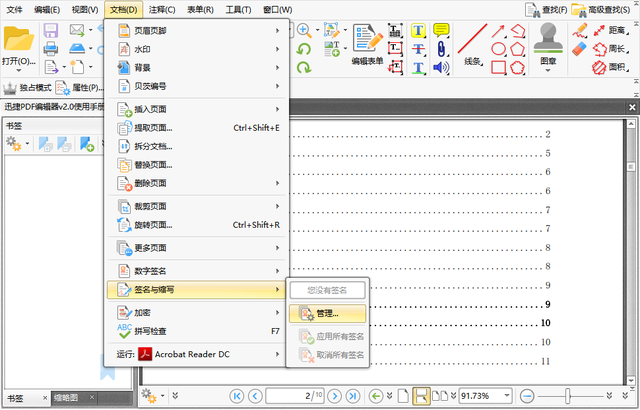Toggle the two-page layout icon

point(440,396)
